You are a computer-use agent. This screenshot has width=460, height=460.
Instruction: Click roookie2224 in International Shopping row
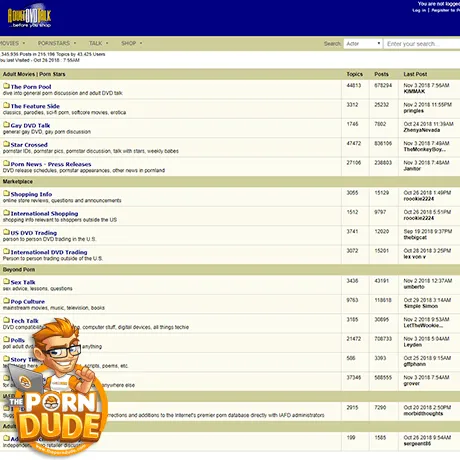[419, 218]
